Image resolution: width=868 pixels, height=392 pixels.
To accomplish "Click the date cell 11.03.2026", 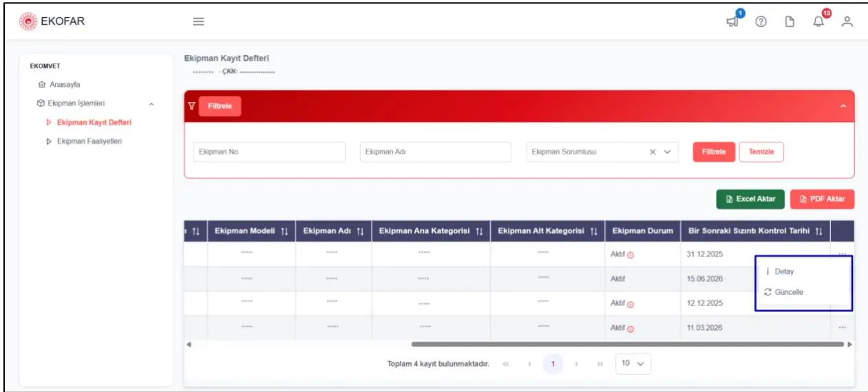I will [x=704, y=328].
